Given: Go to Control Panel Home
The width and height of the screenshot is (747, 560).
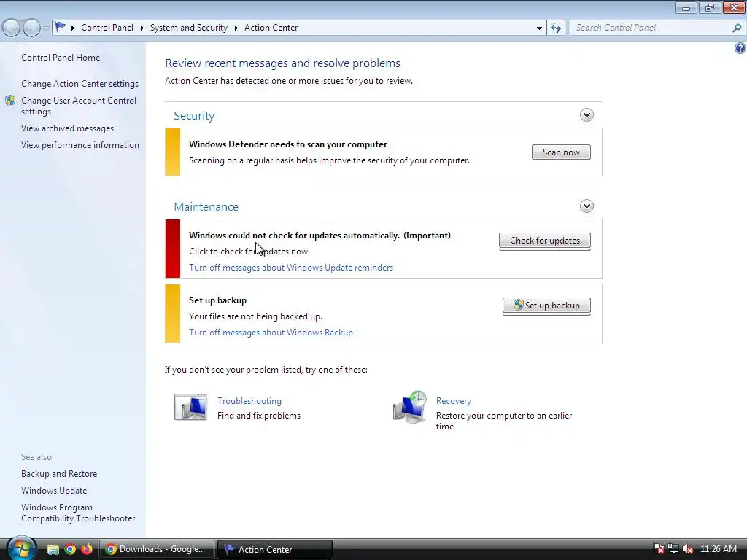Looking at the screenshot, I should 61,58.
